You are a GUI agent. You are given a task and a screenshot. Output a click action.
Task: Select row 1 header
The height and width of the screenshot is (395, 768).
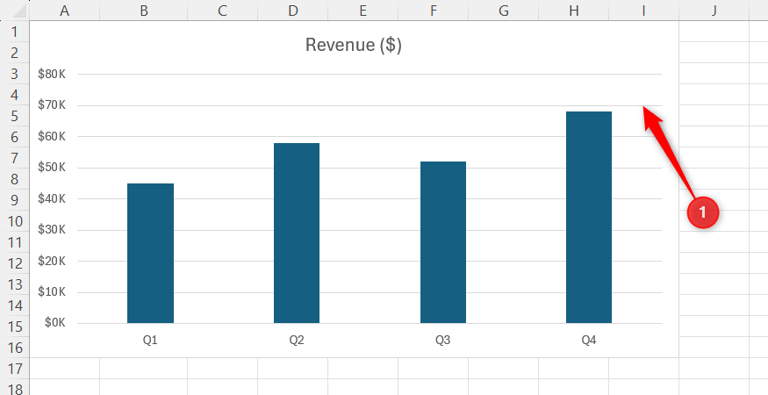[15, 31]
